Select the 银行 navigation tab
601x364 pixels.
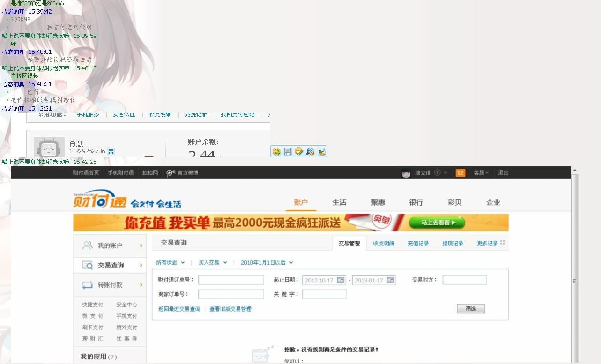tap(416, 202)
